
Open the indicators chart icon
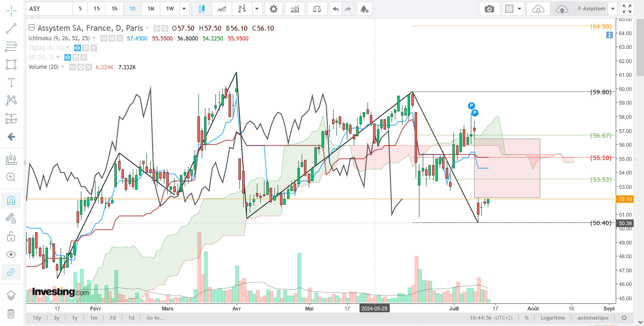pyautogui.click(x=295, y=9)
